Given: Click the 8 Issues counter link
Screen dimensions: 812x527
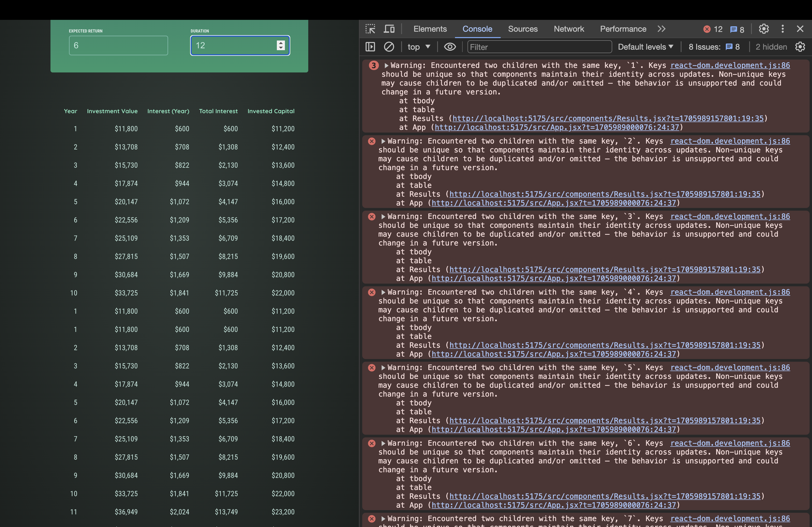Looking at the screenshot, I should tap(714, 47).
